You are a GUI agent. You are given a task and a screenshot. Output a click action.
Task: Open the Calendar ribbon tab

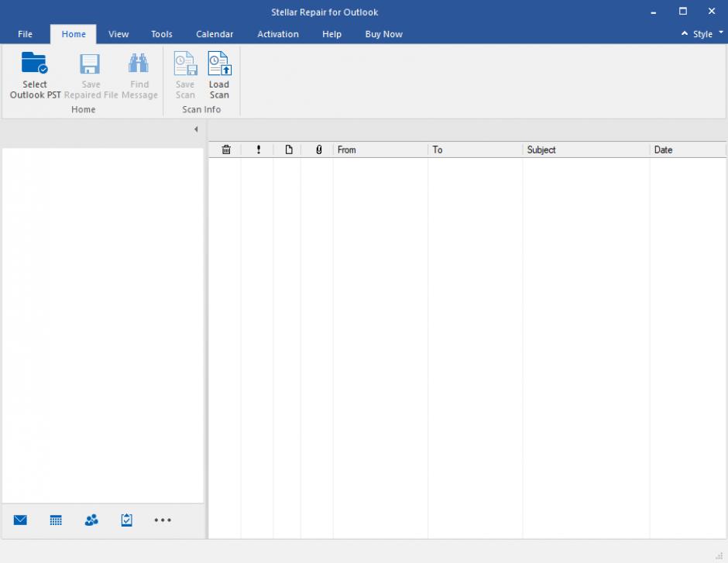(x=215, y=34)
